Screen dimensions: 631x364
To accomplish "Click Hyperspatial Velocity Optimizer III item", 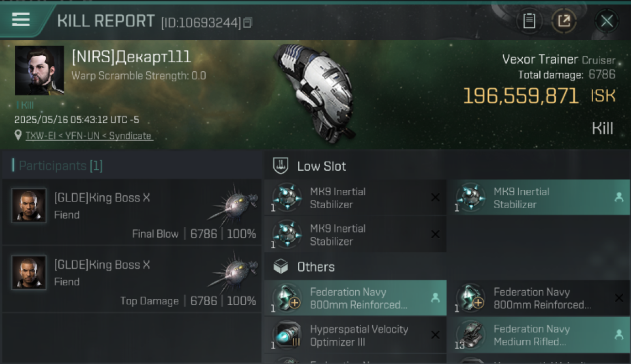I will tap(355, 335).
